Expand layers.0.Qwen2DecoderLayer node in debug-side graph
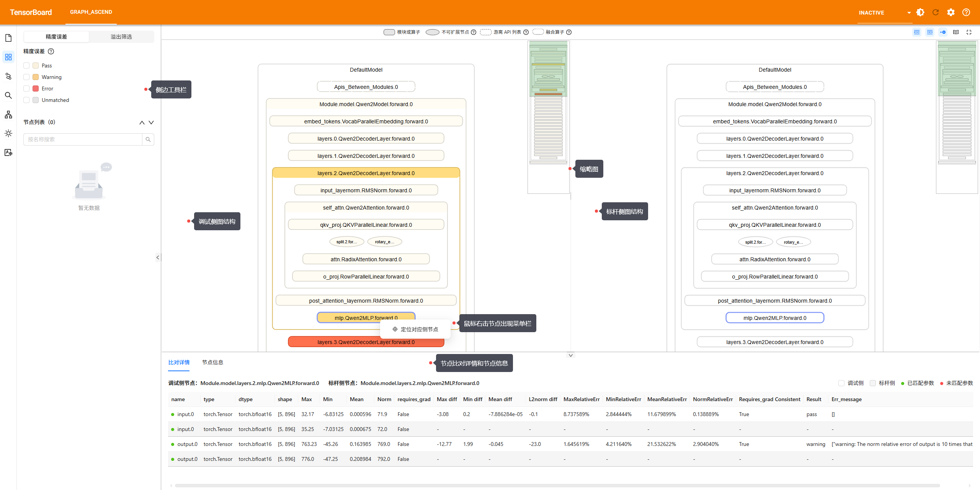 [x=366, y=139]
